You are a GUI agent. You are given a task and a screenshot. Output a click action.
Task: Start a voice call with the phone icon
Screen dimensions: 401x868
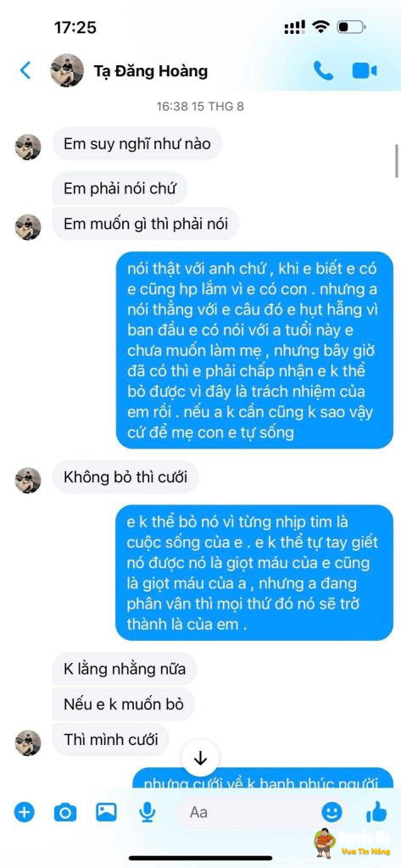324,71
